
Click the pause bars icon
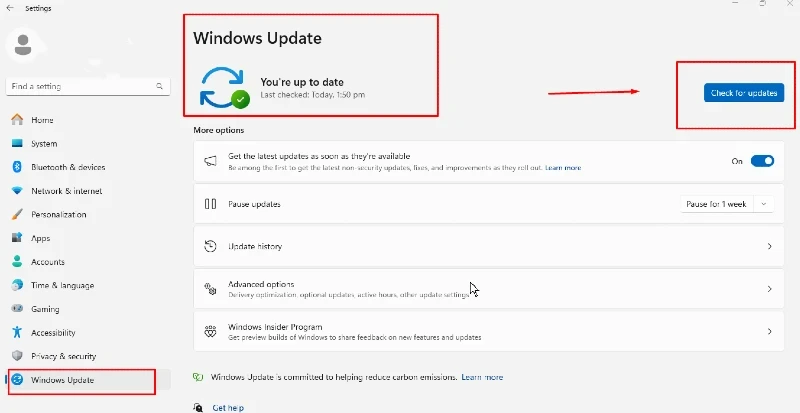click(210, 204)
